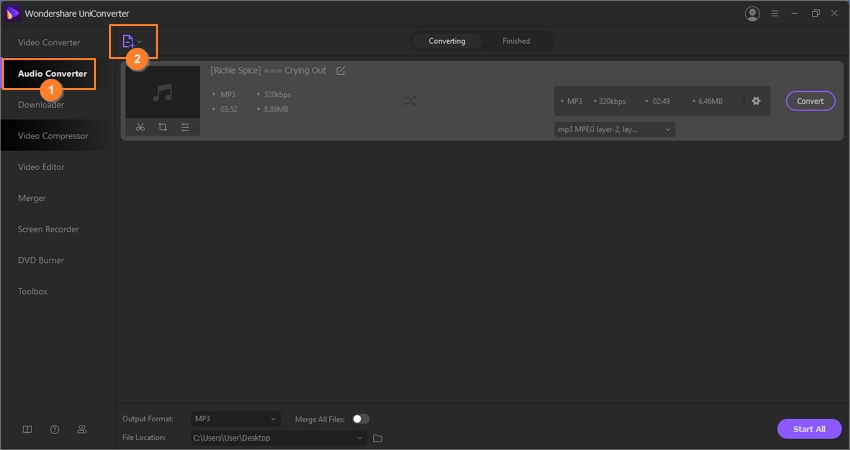Open Toolbox in sidebar
The height and width of the screenshot is (450, 850).
(x=33, y=292)
